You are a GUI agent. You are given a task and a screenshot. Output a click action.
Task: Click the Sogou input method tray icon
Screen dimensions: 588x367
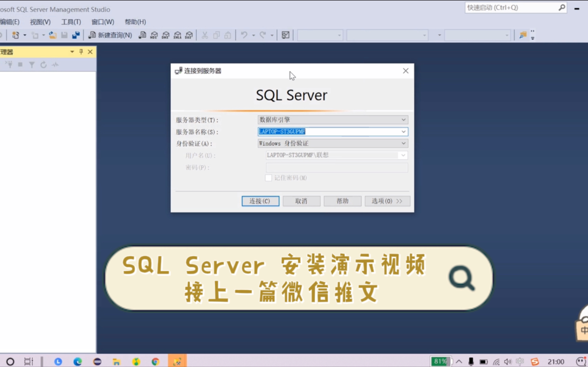point(535,361)
